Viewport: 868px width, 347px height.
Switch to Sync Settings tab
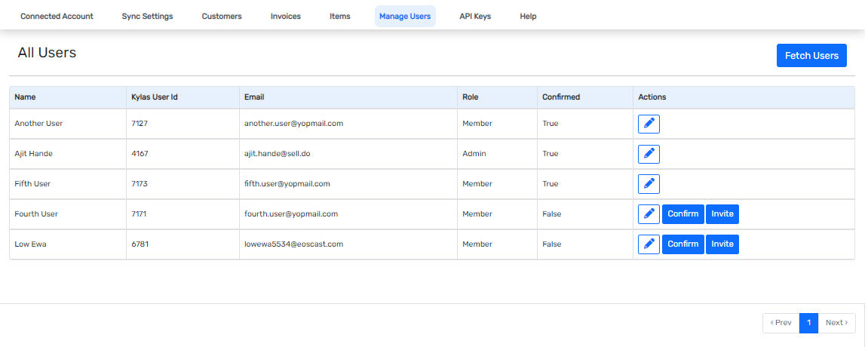point(147,17)
